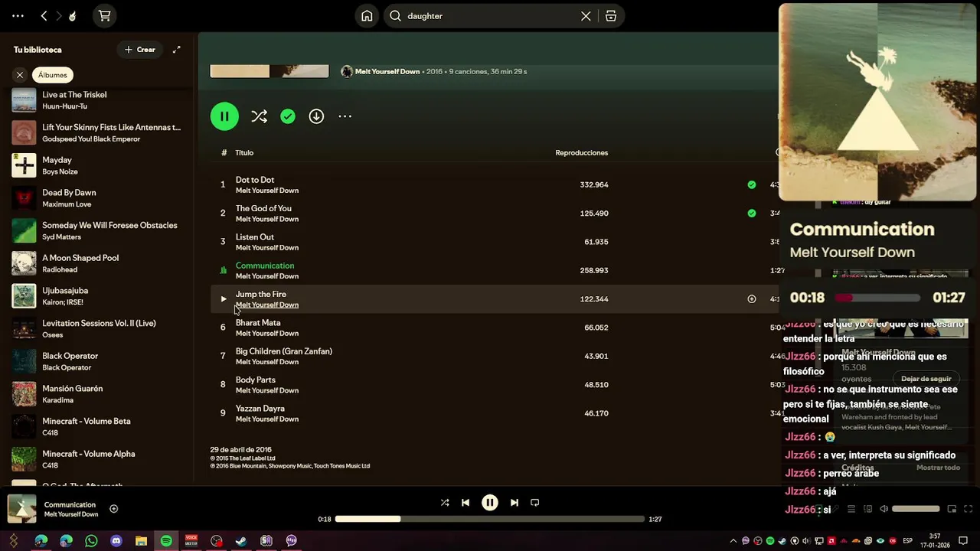Open Melt Yourself Down in now-playing bar
980x551 pixels.
(x=71, y=514)
